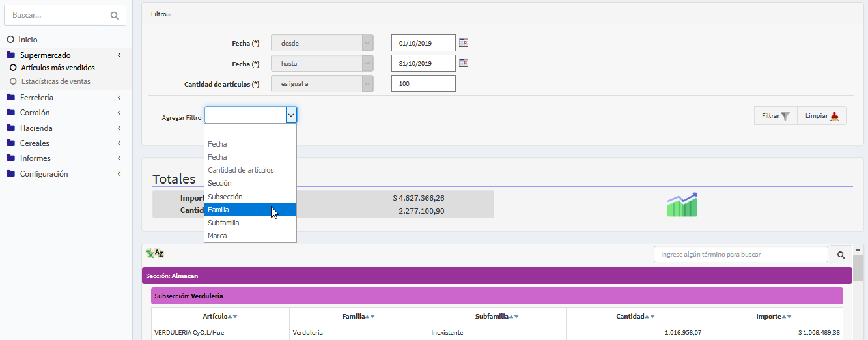Open the Ferretería folder in sidebar
The width and height of the screenshot is (868, 340).
point(46,98)
